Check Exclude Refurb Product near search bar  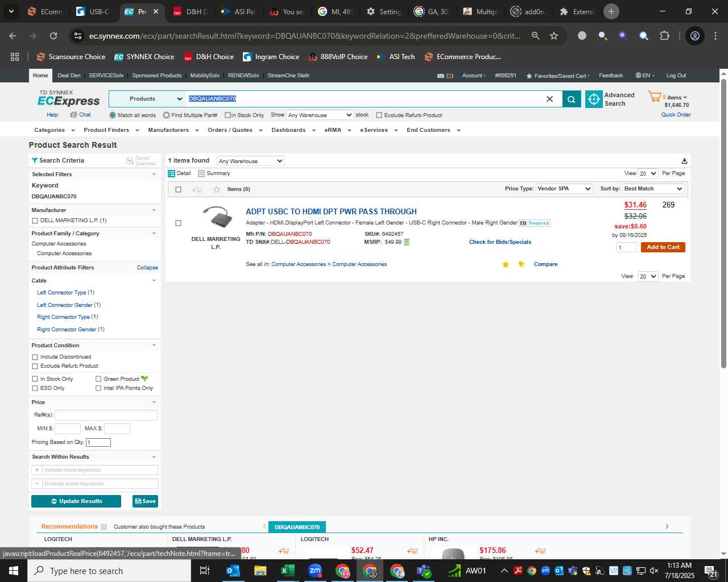[379, 115]
